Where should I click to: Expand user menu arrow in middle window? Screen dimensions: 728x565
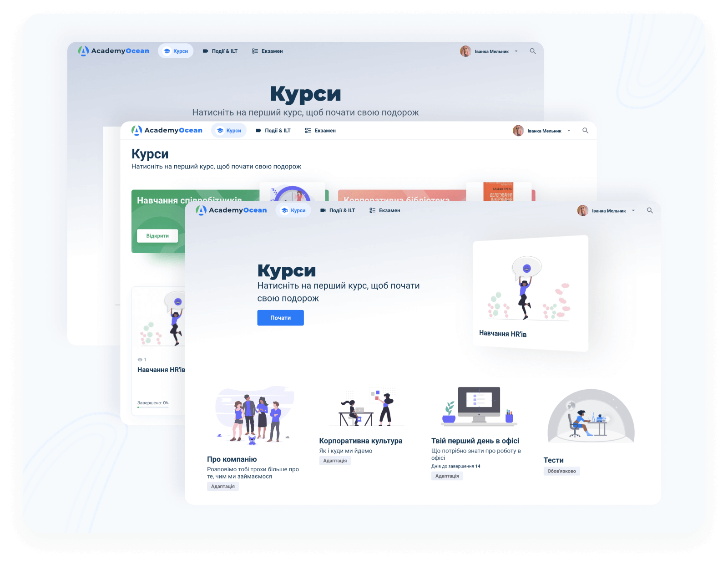[x=569, y=131]
